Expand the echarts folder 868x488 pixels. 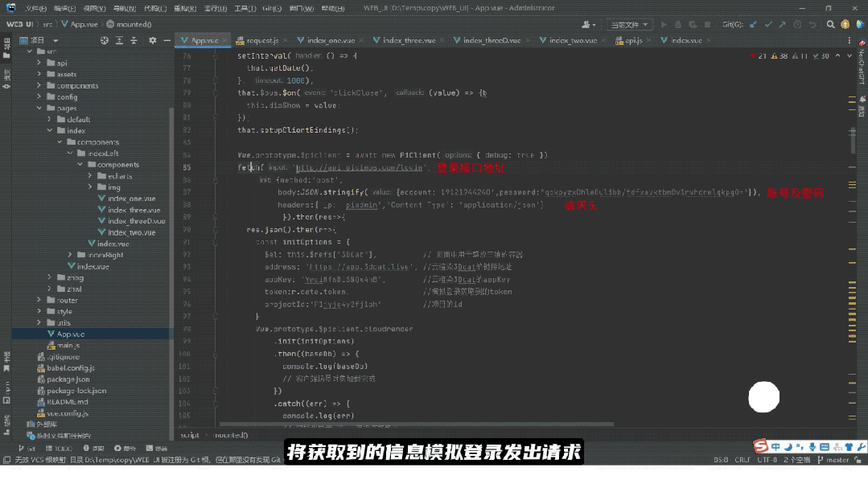89,176
